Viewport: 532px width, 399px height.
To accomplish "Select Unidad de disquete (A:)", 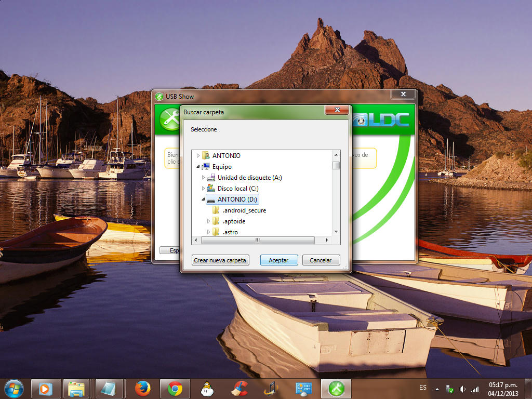I will pos(249,178).
